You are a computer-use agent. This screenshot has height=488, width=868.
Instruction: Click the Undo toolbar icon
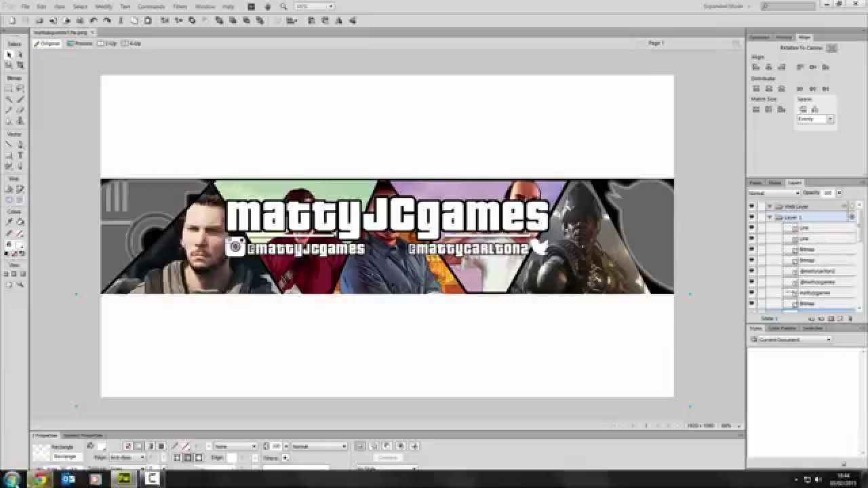pos(94,20)
